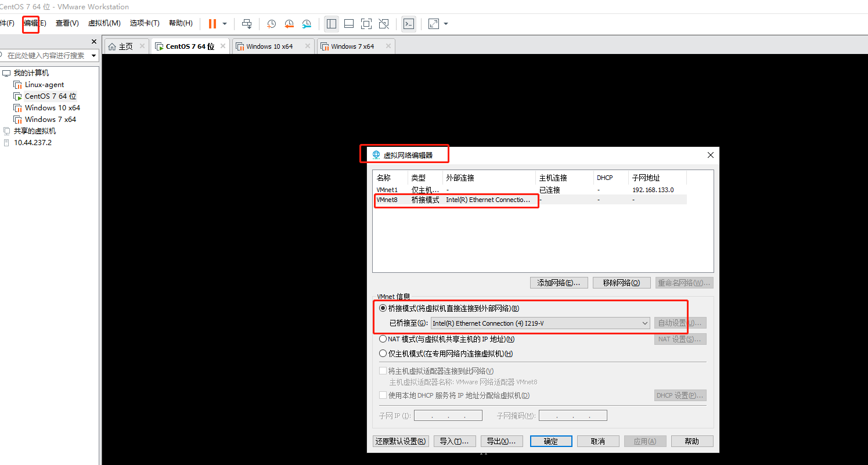Click the 子网 IP input field

(448, 416)
